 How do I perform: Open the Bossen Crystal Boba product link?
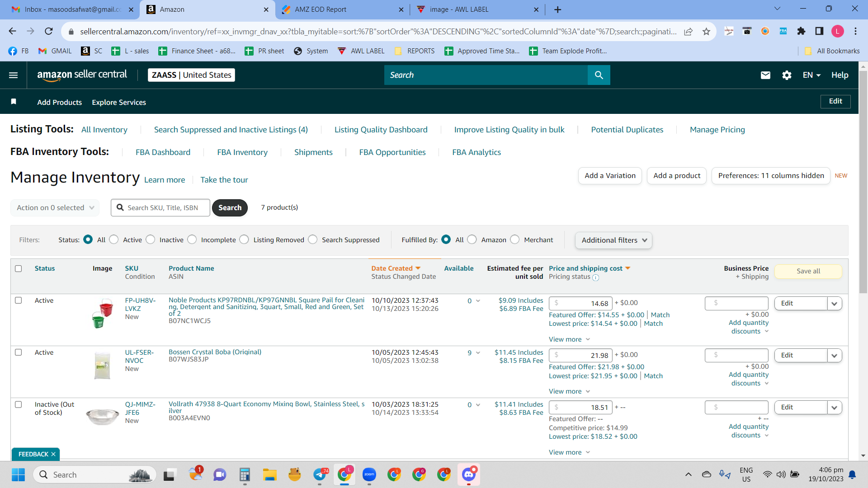coord(215,352)
